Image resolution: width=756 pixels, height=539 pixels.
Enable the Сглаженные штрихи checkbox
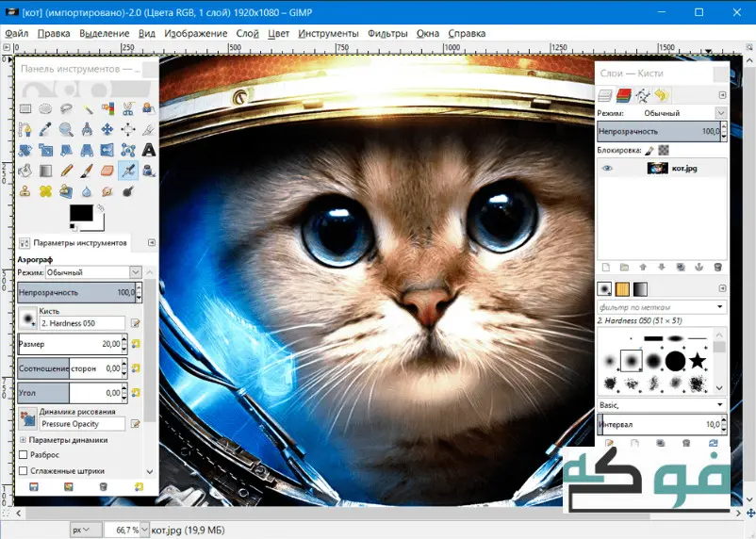pos(24,470)
